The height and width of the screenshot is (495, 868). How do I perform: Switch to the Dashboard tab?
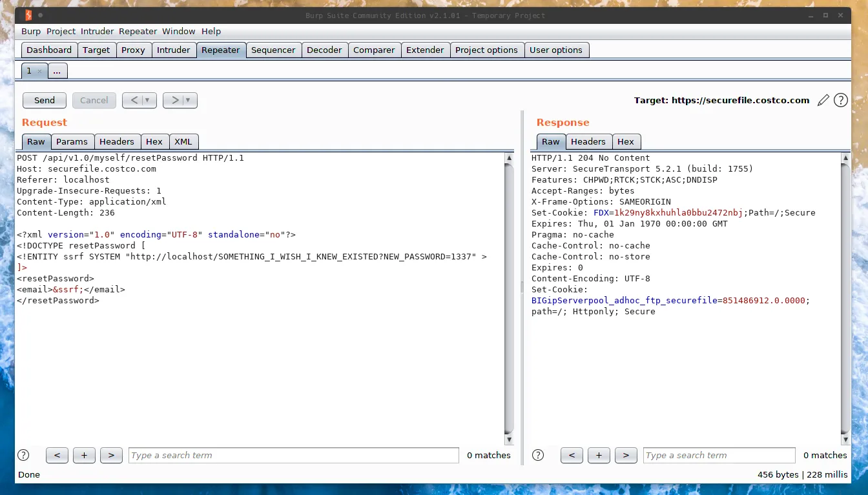point(49,50)
